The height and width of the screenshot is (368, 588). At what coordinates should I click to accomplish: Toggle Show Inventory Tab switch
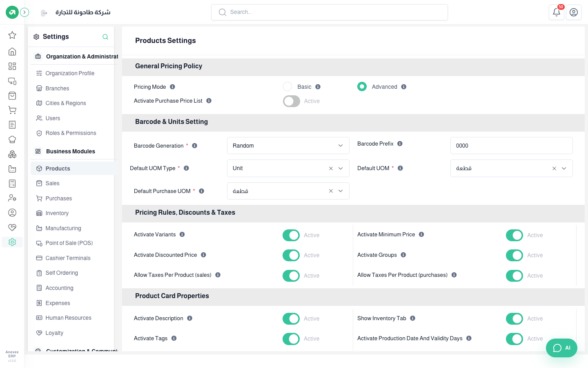pos(514,319)
